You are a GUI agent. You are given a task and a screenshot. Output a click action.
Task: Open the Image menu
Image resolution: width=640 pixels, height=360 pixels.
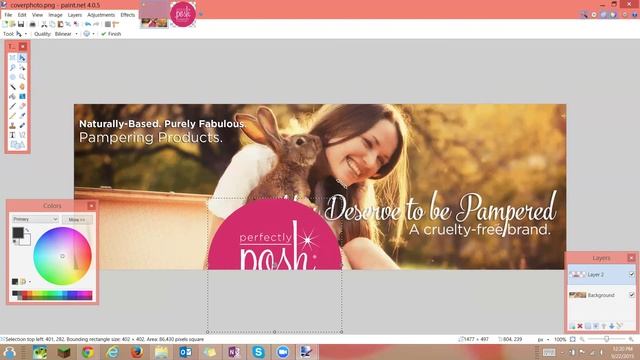[56, 15]
